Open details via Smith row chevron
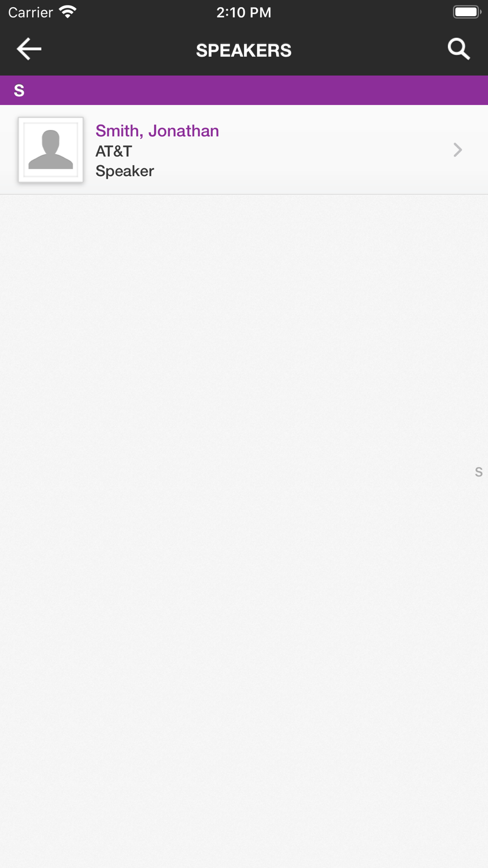 457,150
